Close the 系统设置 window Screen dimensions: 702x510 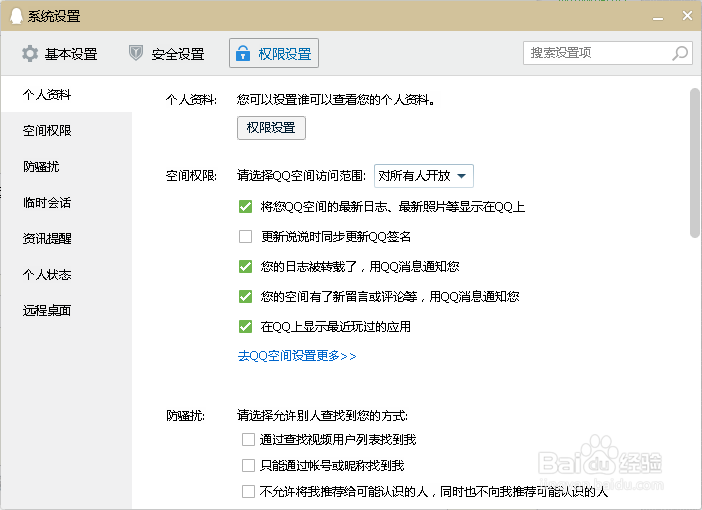click(x=687, y=16)
